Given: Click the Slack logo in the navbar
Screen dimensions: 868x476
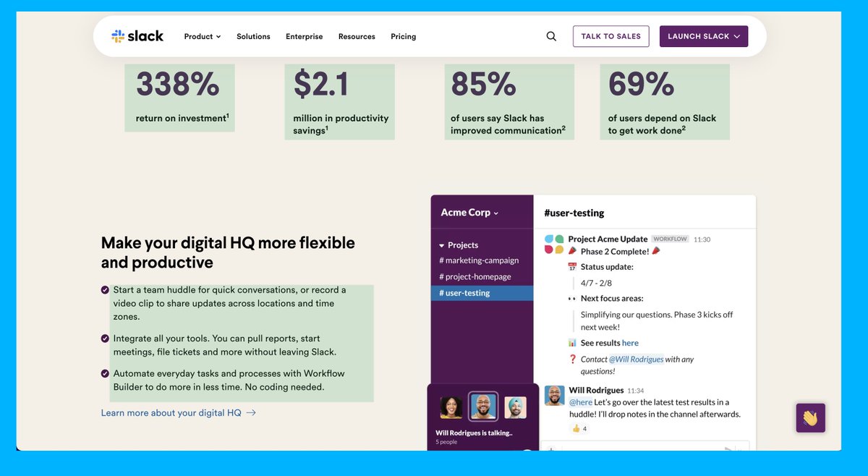Looking at the screenshot, I should point(137,36).
